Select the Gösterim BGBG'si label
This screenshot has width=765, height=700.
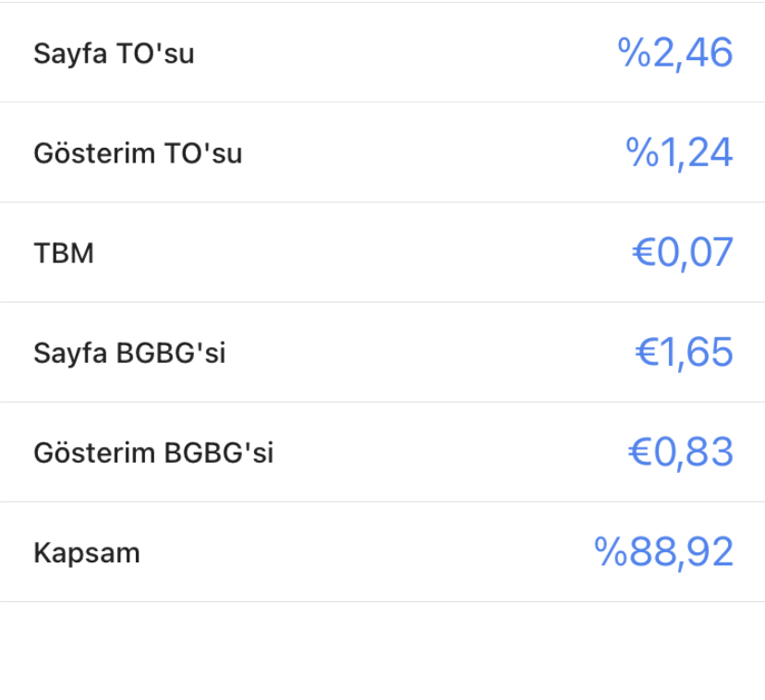[153, 453]
